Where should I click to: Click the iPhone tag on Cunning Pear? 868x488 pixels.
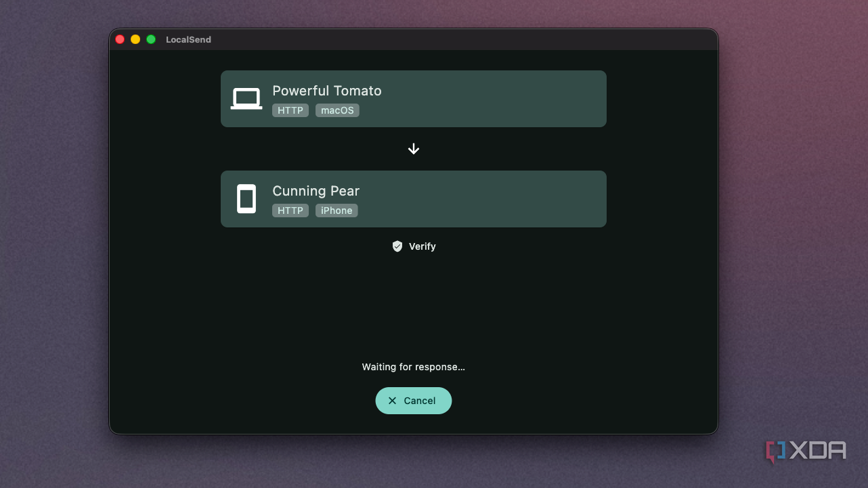(x=337, y=210)
